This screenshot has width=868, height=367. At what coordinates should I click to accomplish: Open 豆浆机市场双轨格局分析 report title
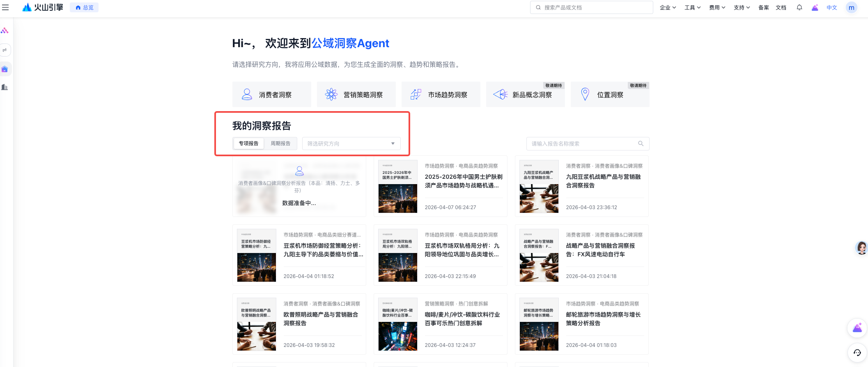coord(462,250)
